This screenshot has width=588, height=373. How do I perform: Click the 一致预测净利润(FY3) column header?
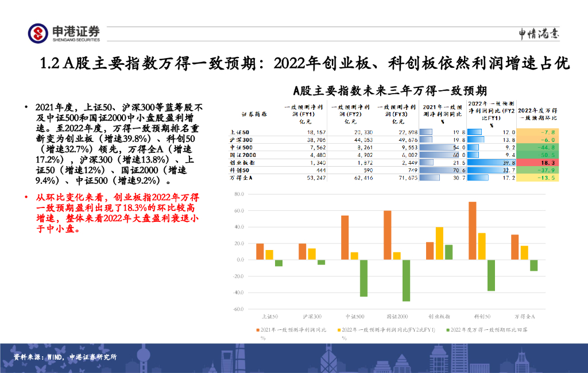[397, 114]
